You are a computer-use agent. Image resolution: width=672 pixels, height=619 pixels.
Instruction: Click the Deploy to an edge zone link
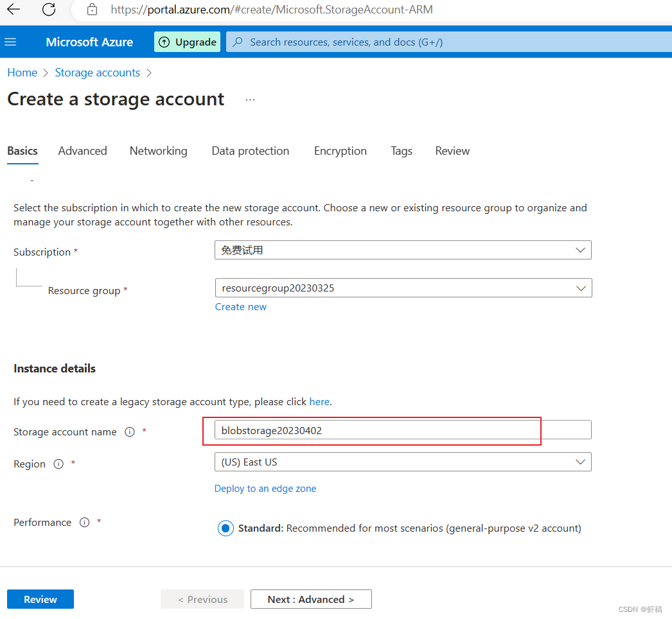pyautogui.click(x=265, y=488)
